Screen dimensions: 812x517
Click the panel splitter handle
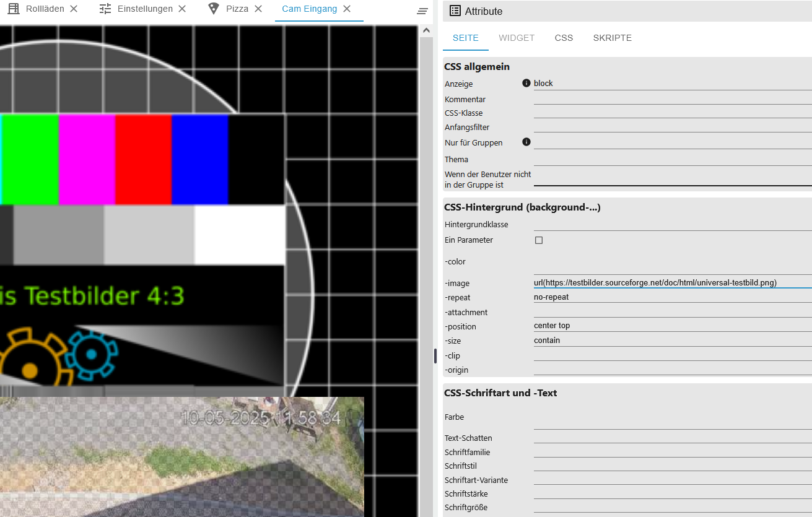coord(435,356)
